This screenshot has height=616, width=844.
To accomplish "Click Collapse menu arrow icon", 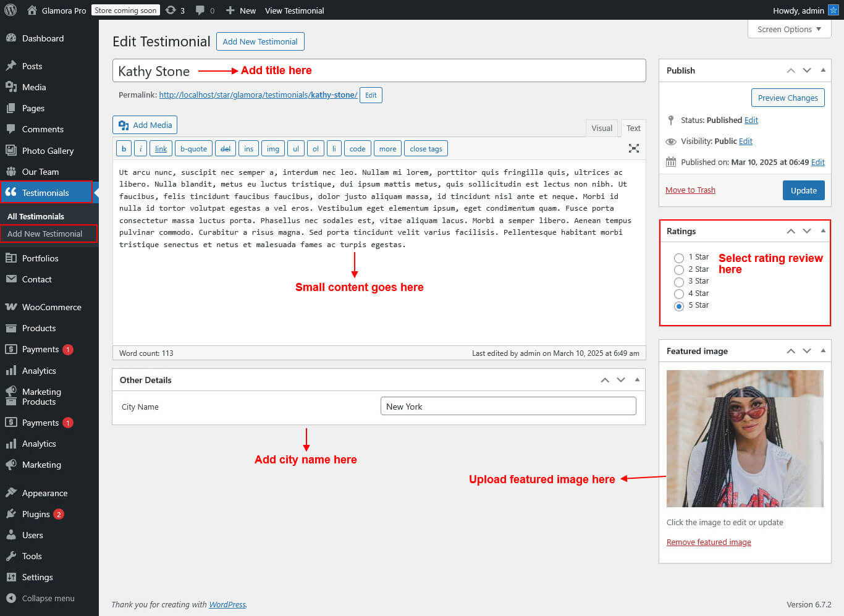I will point(11,597).
